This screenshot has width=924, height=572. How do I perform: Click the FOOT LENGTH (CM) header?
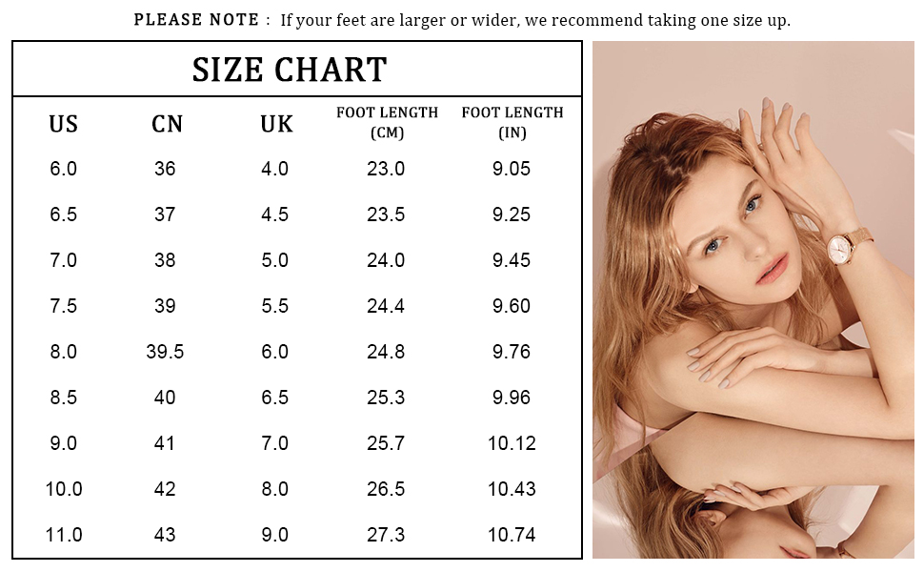[x=387, y=122]
